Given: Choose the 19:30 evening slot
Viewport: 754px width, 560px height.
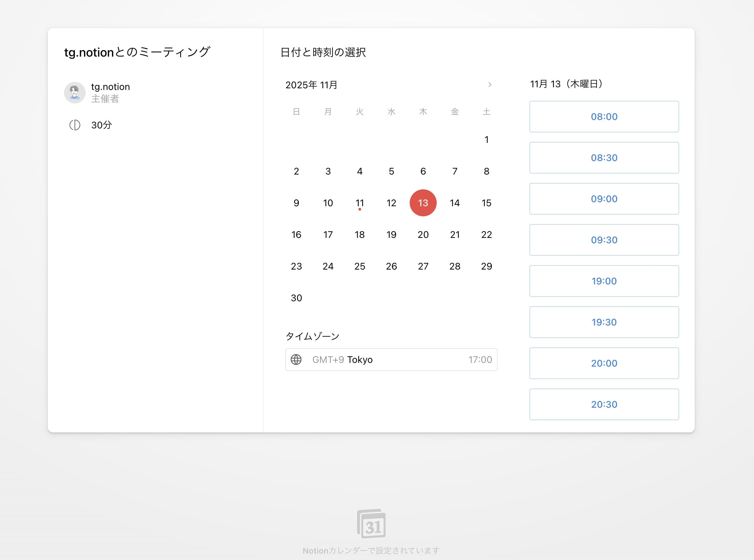Looking at the screenshot, I should 604,322.
